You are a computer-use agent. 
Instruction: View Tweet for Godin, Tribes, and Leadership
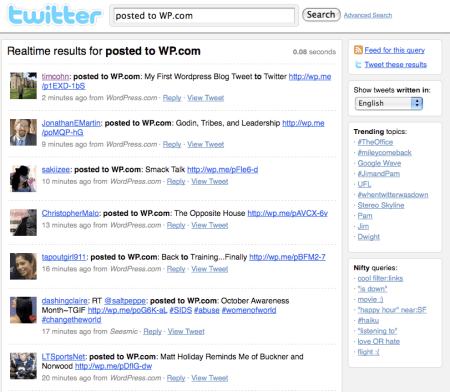point(206,144)
